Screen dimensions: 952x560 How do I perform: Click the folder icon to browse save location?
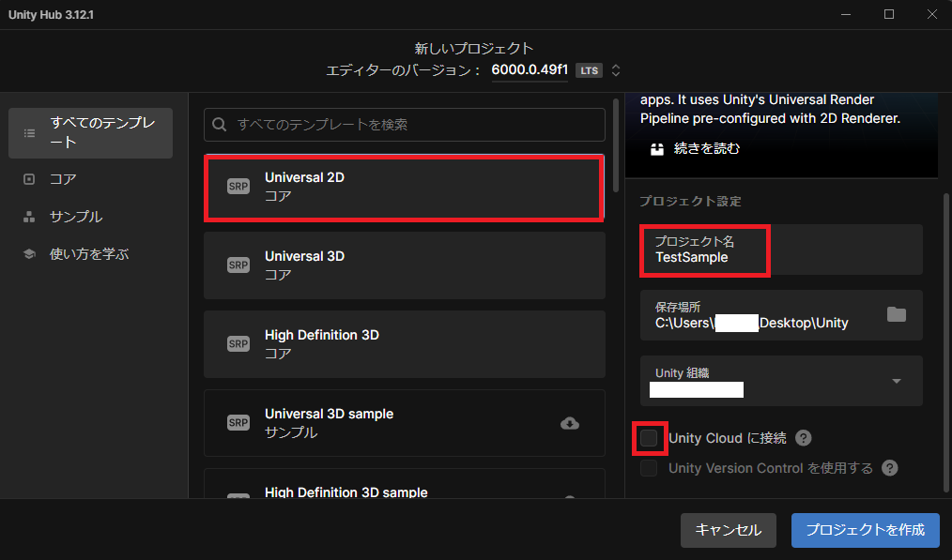click(897, 314)
